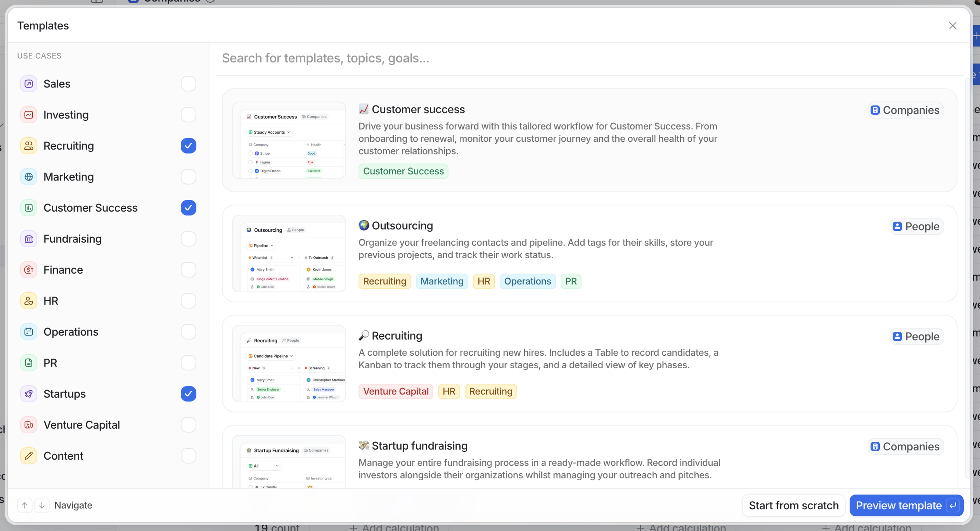Click the Finance dollar icon
Viewport: 980px width, 531px height.
pyautogui.click(x=29, y=270)
